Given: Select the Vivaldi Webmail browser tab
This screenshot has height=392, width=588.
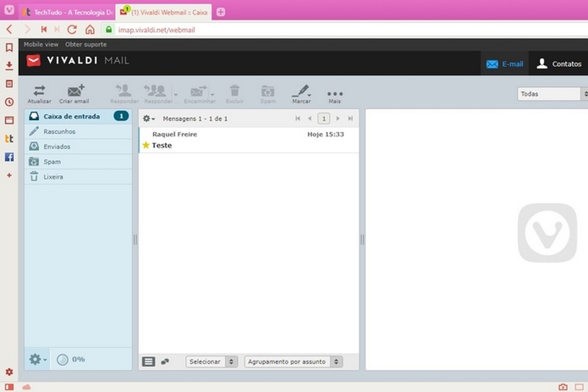Looking at the screenshot, I should pyautogui.click(x=164, y=12).
